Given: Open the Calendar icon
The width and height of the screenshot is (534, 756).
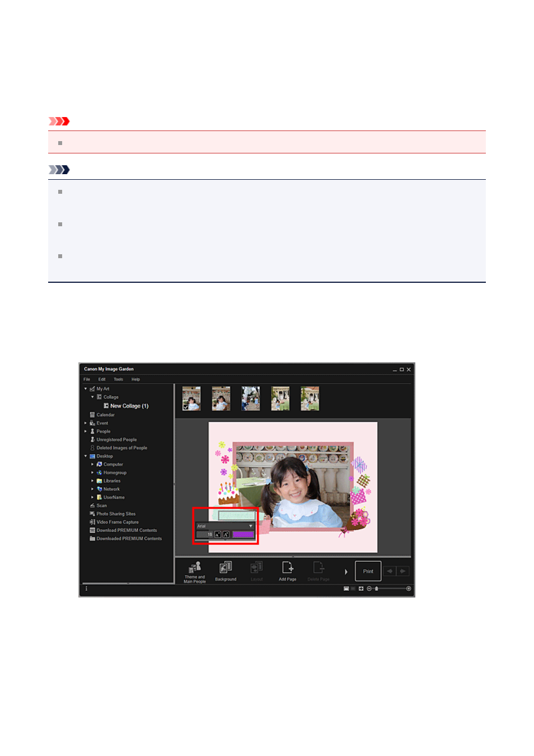Looking at the screenshot, I should pyautogui.click(x=92, y=415).
